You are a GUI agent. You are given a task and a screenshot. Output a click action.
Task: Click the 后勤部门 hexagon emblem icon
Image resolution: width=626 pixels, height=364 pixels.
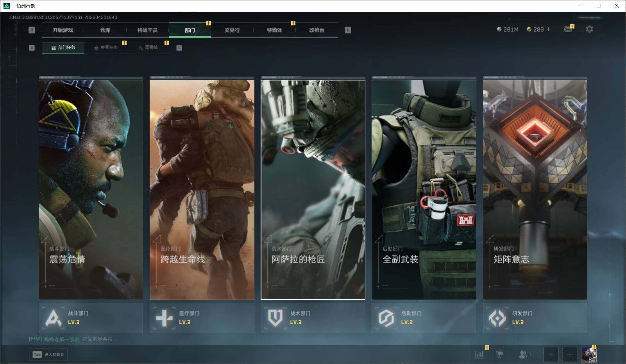tap(386, 318)
